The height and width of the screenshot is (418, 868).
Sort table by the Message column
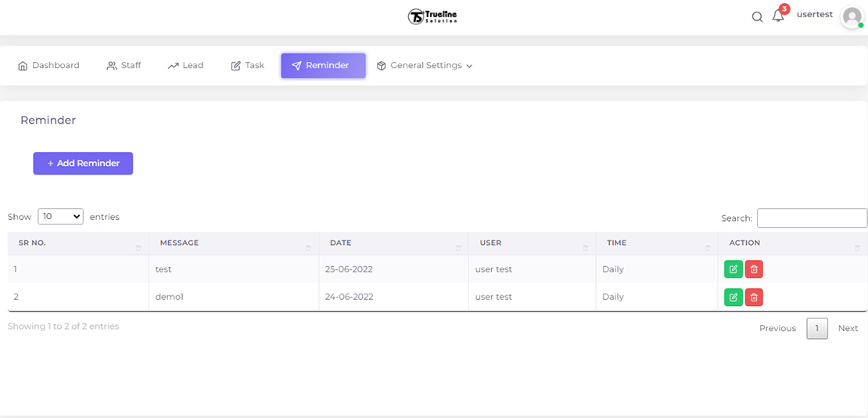[x=233, y=243]
